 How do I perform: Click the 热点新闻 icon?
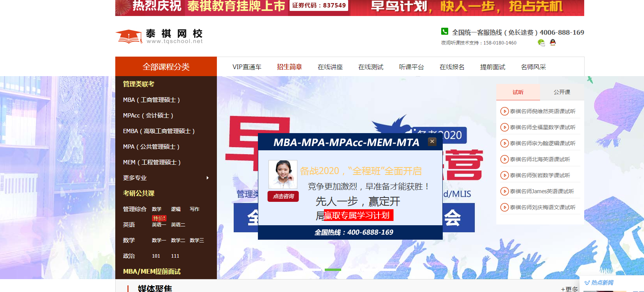pyautogui.click(x=587, y=283)
